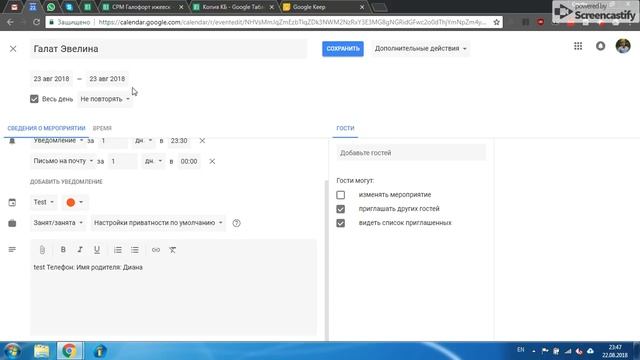Screen dimensions: 640x360
Task: Switch to Gmail browser tab
Action: 14,7
